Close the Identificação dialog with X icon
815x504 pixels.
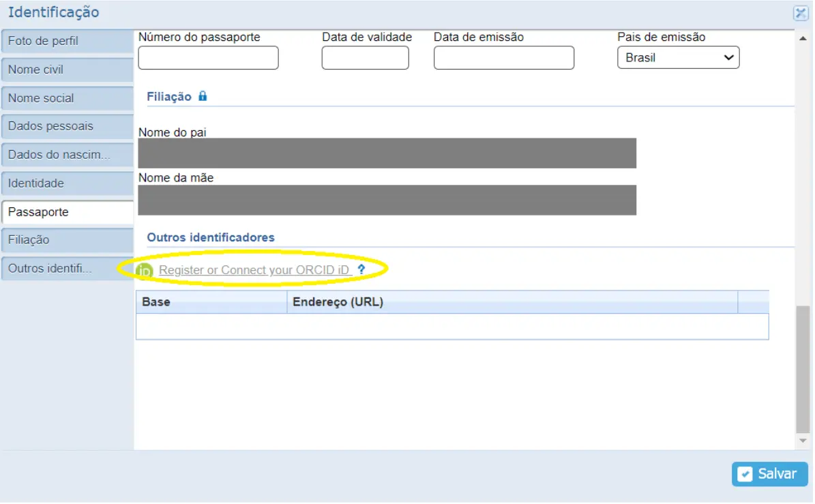point(800,13)
